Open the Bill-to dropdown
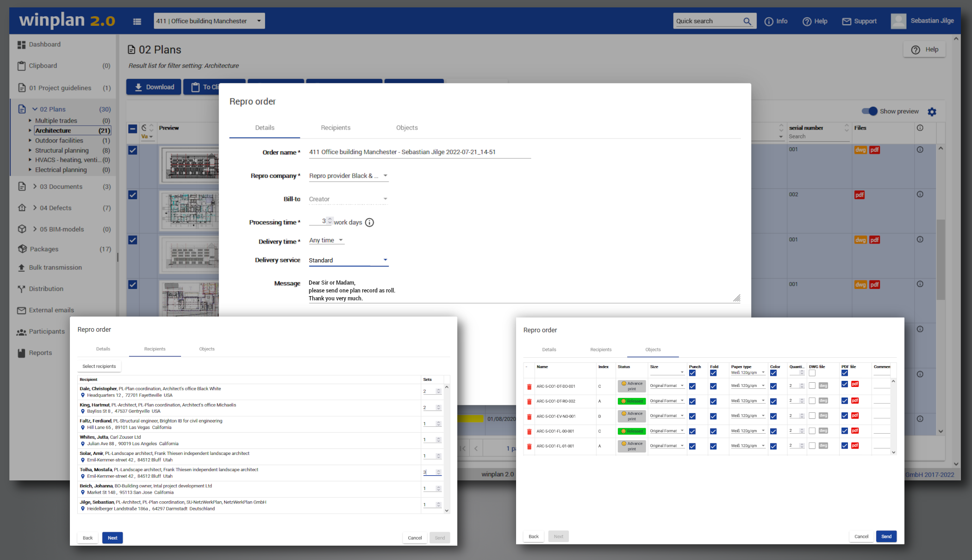The image size is (972, 560). click(349, 199)
